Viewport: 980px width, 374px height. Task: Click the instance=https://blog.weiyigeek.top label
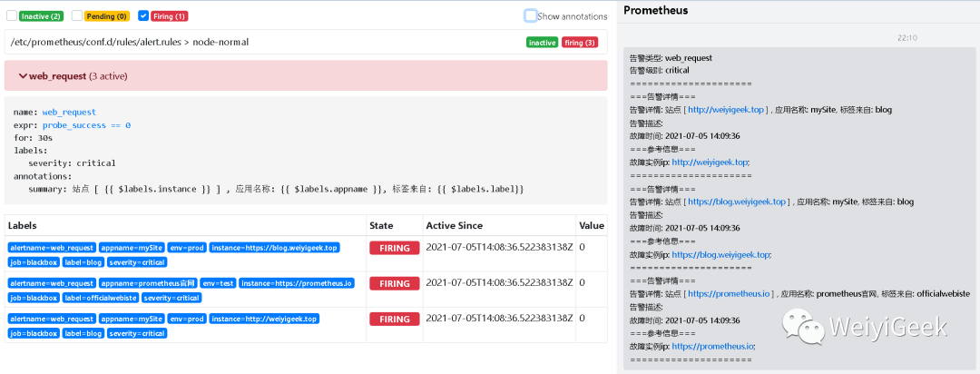(275, 247)
